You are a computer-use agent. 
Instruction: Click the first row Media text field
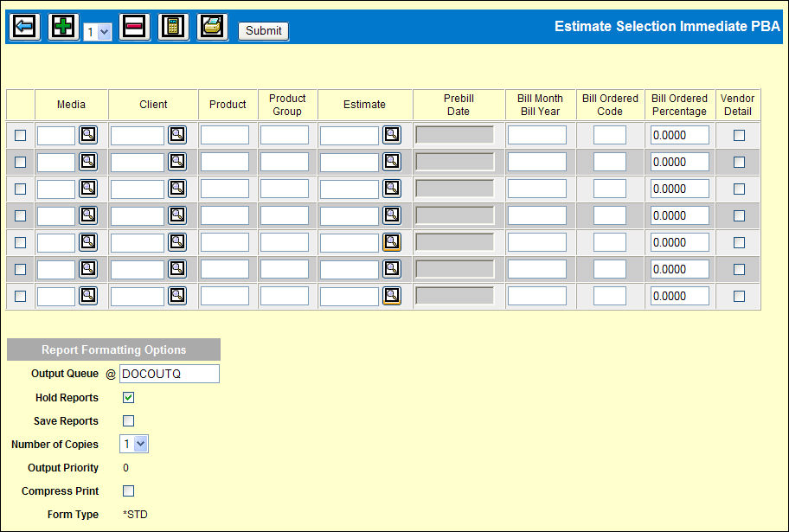click(56, 136)
